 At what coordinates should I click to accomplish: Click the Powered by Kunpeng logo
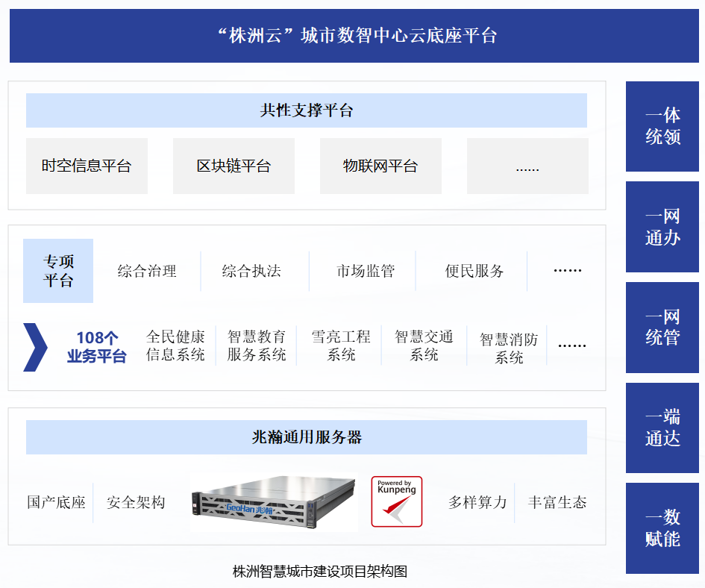397,501
